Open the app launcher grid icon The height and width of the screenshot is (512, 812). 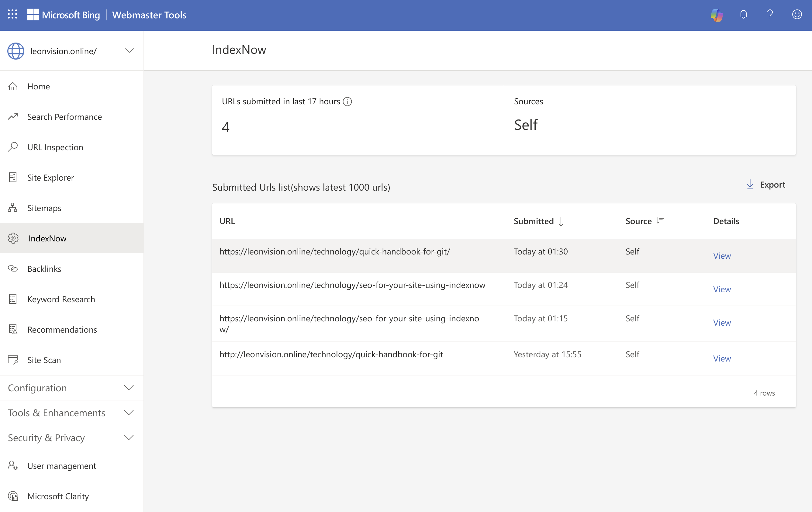12,15
